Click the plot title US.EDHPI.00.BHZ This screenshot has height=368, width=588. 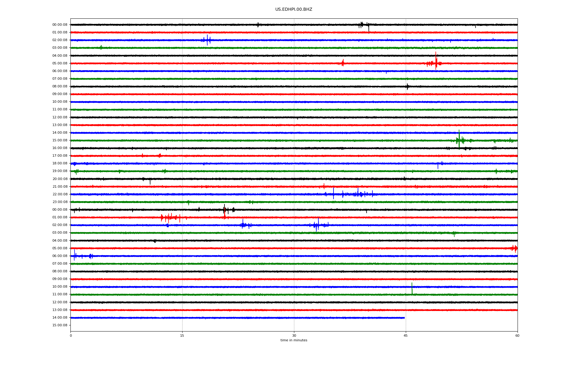[x=293, y=10]
